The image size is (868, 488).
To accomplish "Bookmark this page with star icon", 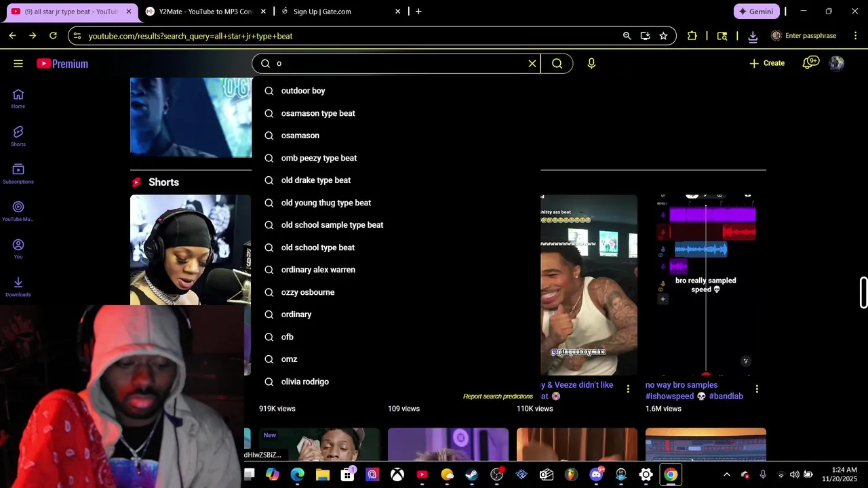I will (663, 36).
